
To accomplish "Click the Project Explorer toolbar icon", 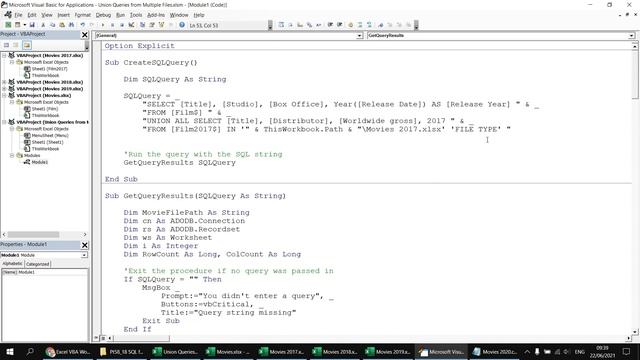I will (142, 25).
